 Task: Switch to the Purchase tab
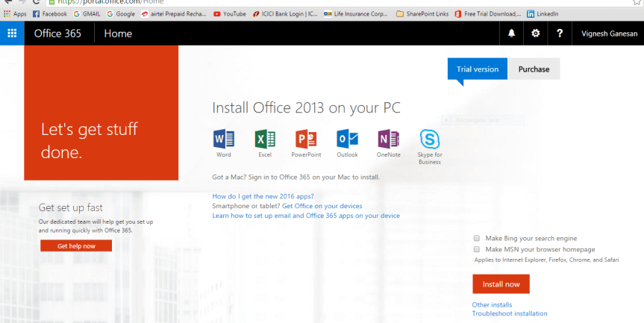click(534, 69)
